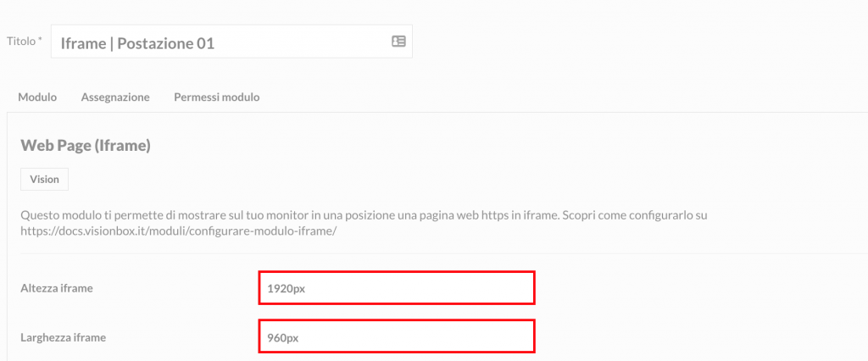Screen dimensions: 868x361
Task: Click the Postazione 01 text in title
Action: 165,43
